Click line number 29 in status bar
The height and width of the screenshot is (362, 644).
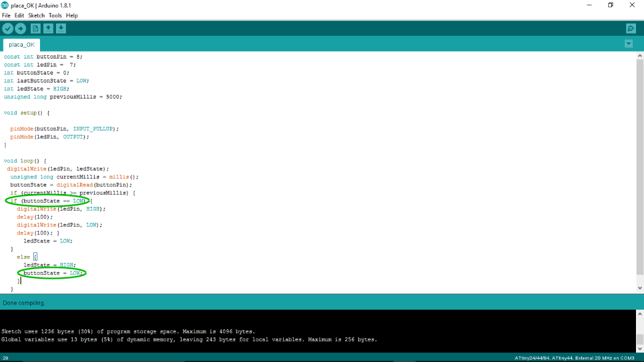pos(6,358)
